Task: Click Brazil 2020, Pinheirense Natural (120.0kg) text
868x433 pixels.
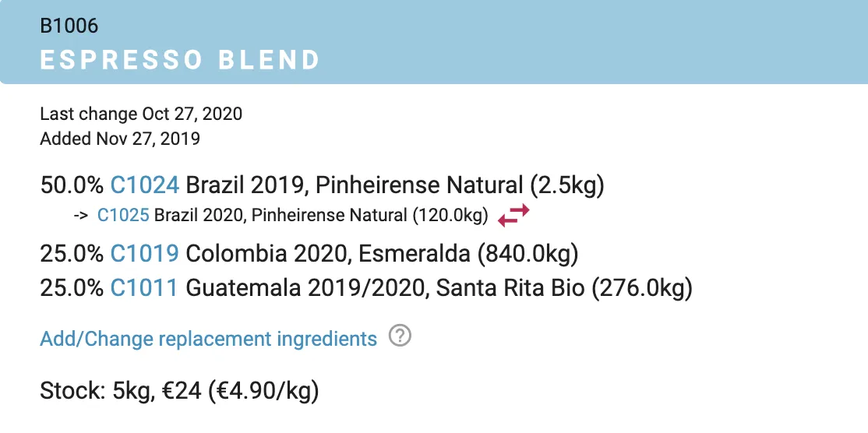Action: pyautogui.click(x=321, y=215)
